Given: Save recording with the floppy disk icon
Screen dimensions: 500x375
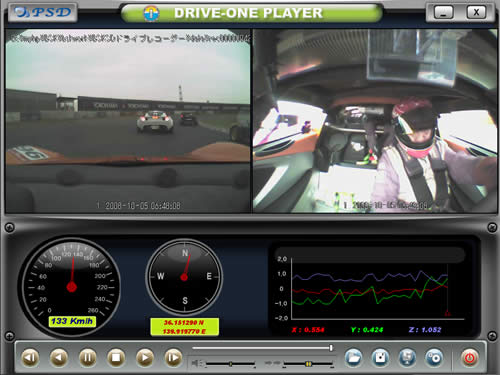Looking at the screenshot, I should (380, 358).
